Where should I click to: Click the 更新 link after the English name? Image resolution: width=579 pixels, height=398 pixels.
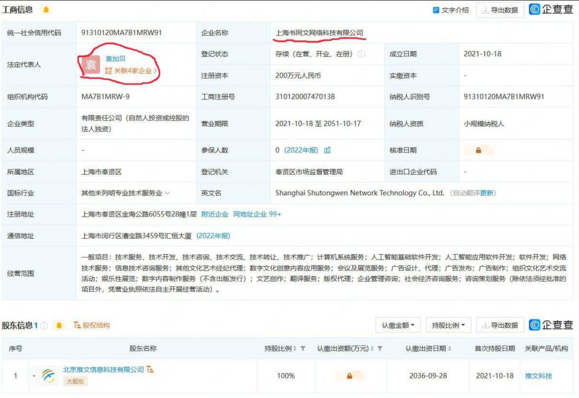(486, 193)
